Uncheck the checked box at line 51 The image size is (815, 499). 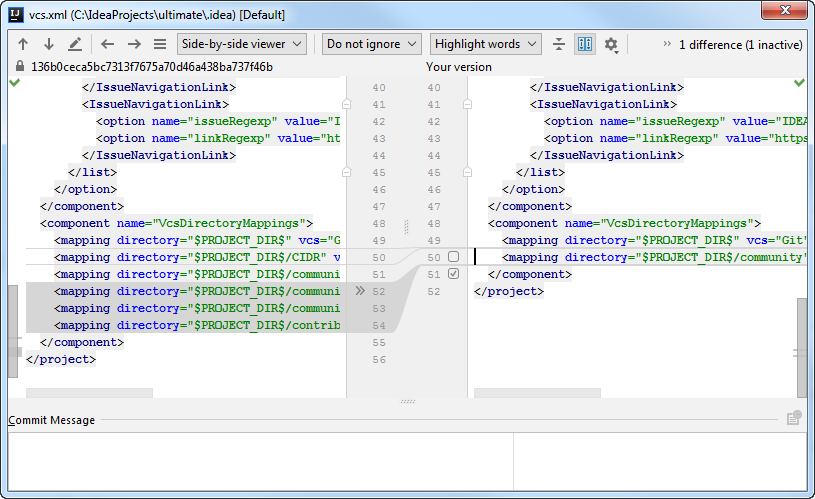click(x=453, y=274)
